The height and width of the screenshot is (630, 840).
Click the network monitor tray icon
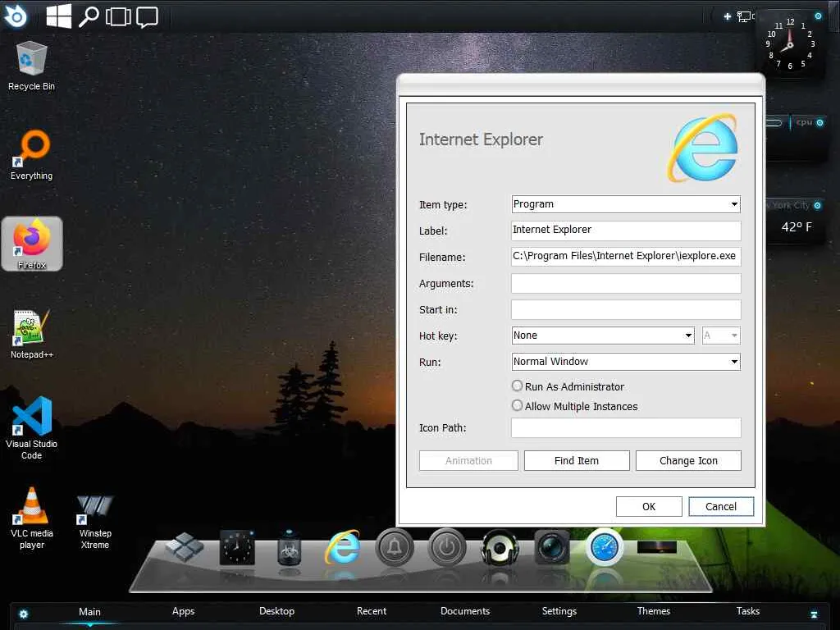(745, 16)
